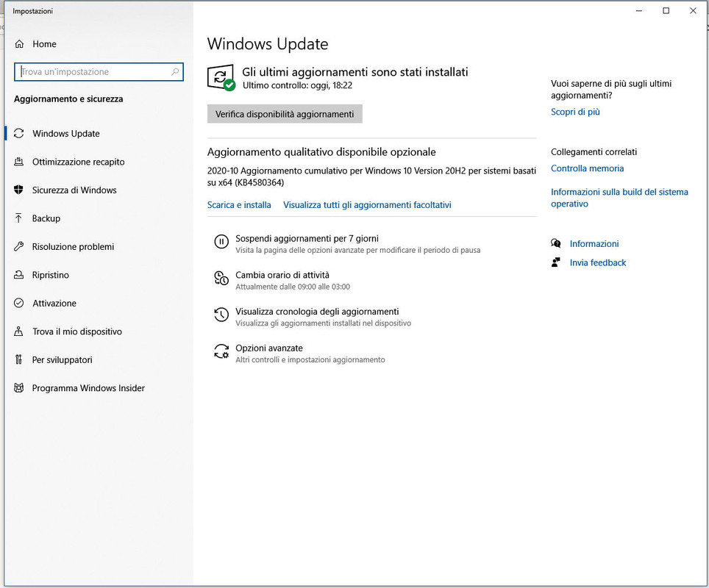709x588 pixels.
Task: Close the Impostazioni window
Action: pyautogui.click(x=693, y=11)
